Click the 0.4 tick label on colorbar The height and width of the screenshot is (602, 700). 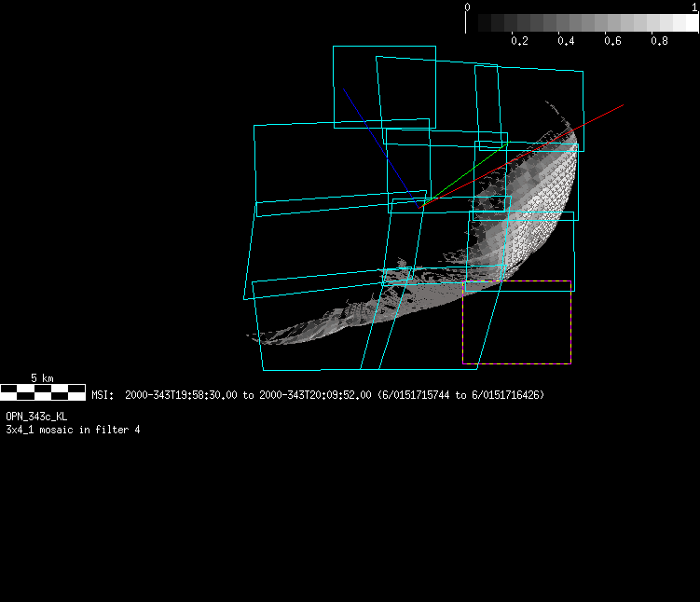[566, 41]
